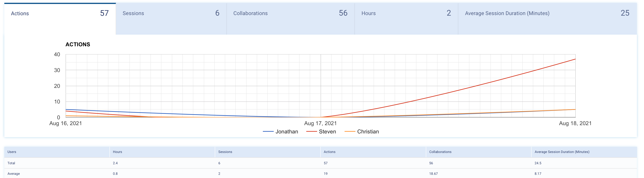Screen dimensions: 644x178
Task: Sort by Collaborations table column header
Action: (x=440, y=152)
